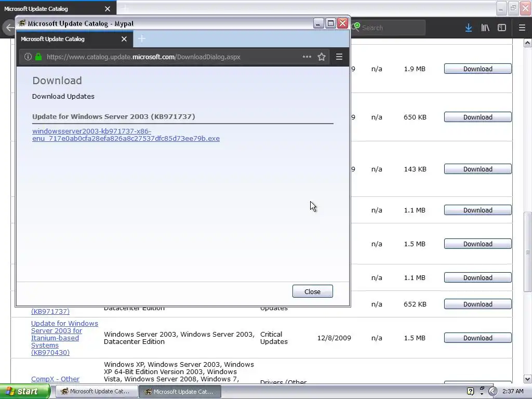Bookmark this page with the star icon
532x399 pixels.
pos(322,57)
